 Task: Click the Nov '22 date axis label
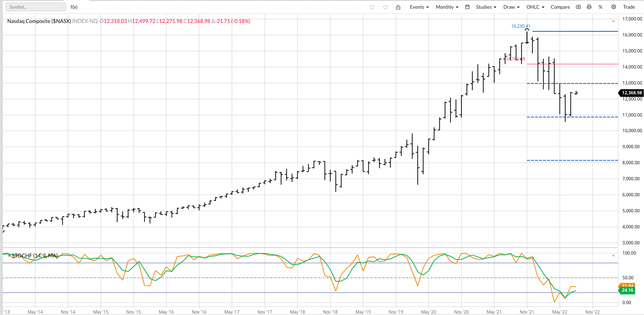click(x=593, y=312)
